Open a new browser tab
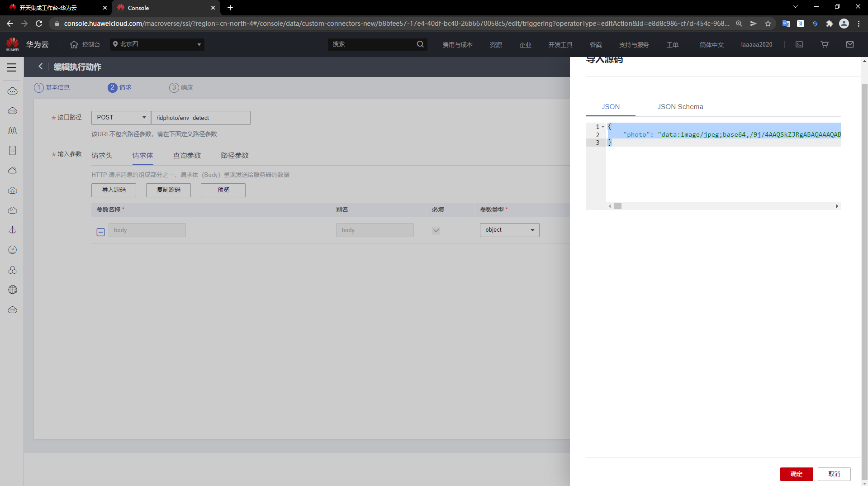 click(230, 8)
